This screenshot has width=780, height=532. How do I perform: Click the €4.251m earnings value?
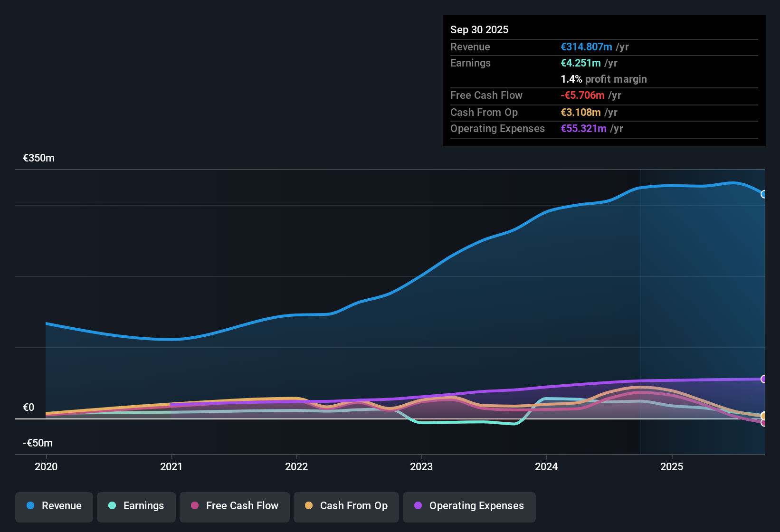click(580, 63)
